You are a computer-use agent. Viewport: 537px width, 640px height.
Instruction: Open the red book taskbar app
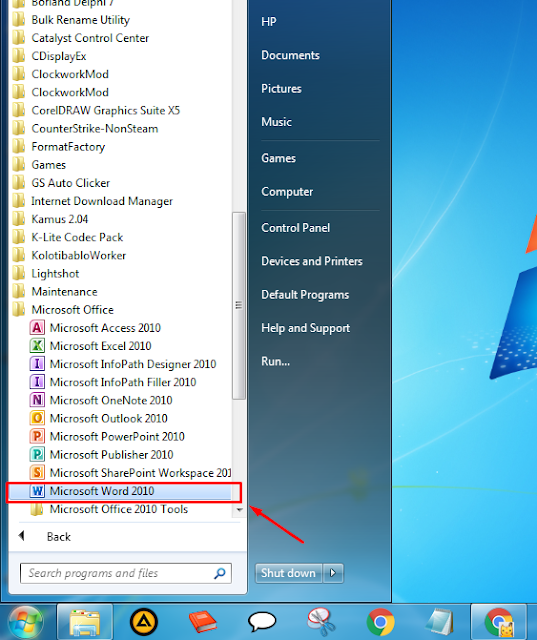click(203, 622)
